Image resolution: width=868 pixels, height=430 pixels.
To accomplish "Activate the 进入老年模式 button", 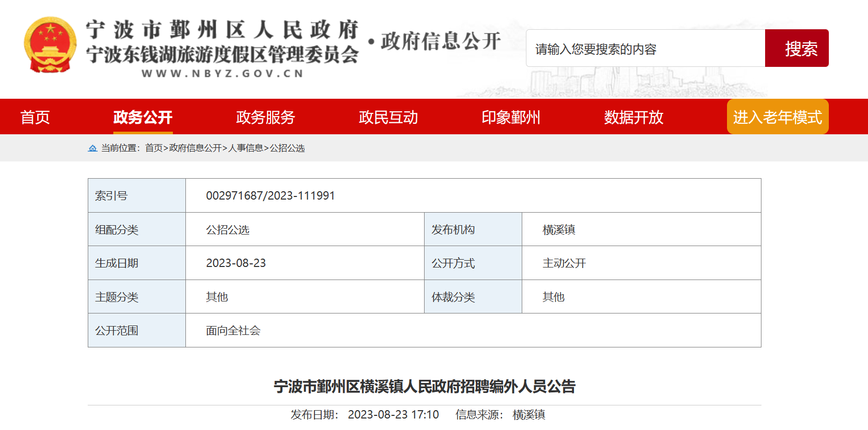I will (x=778, y=117).
